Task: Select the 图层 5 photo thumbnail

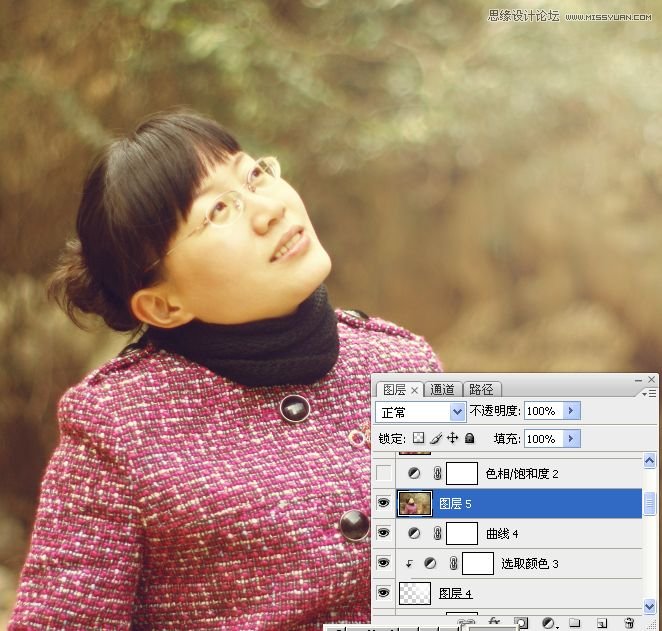Action: [x=415, y=503]
